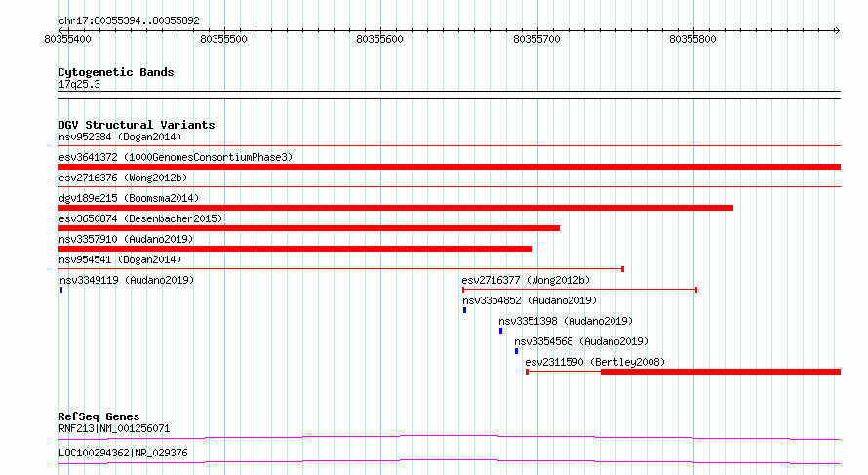Click the end cap of nsv954541 line
The width and height of the screenshot is (868, 475).
pyautogui.click(x=623, y=269)
